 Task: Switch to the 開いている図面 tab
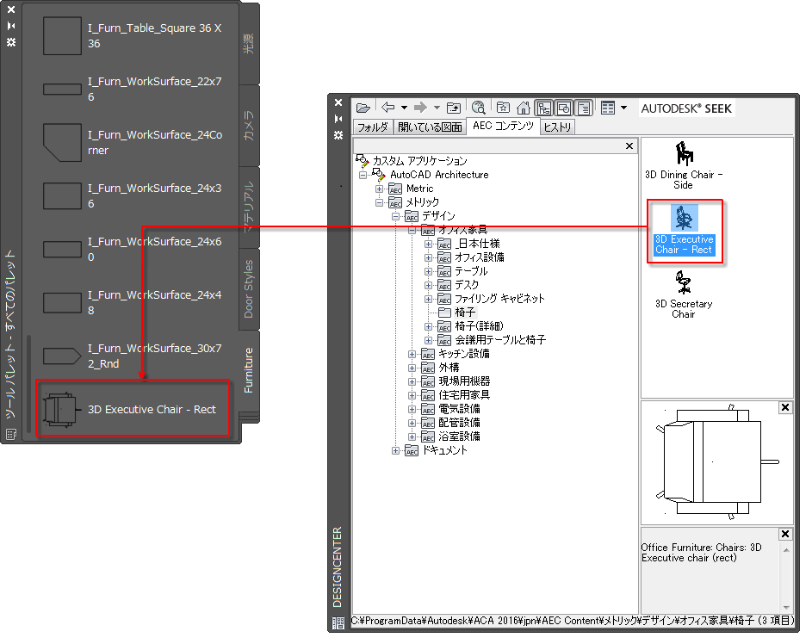click(x=430, y=127)
